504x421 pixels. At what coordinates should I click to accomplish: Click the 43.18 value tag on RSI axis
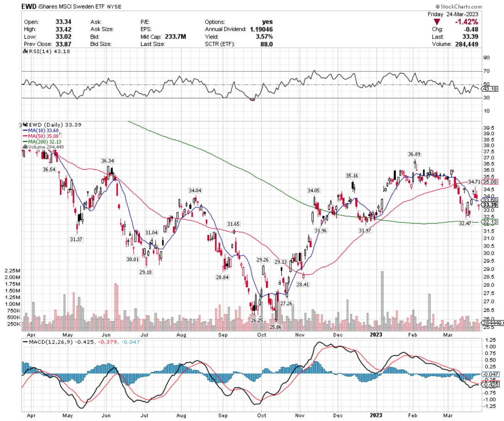(x=490, y=89)
